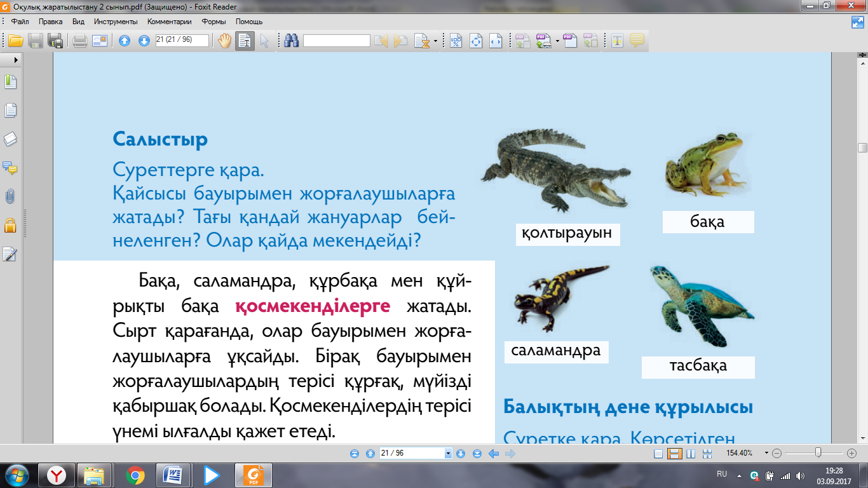This screenshot has width=868, height=488.
Task: Open the Комментарии menu
Action: click(x=170, y=22)
